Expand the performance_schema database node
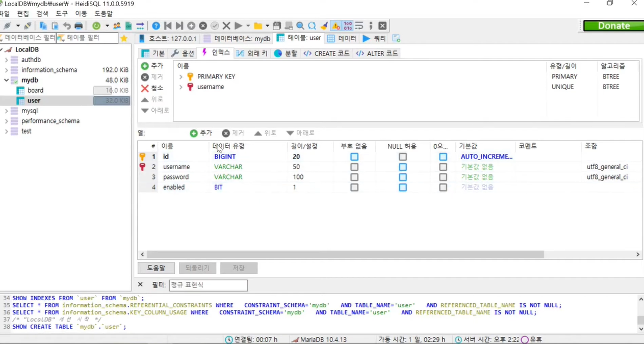 tap(7, 121)
